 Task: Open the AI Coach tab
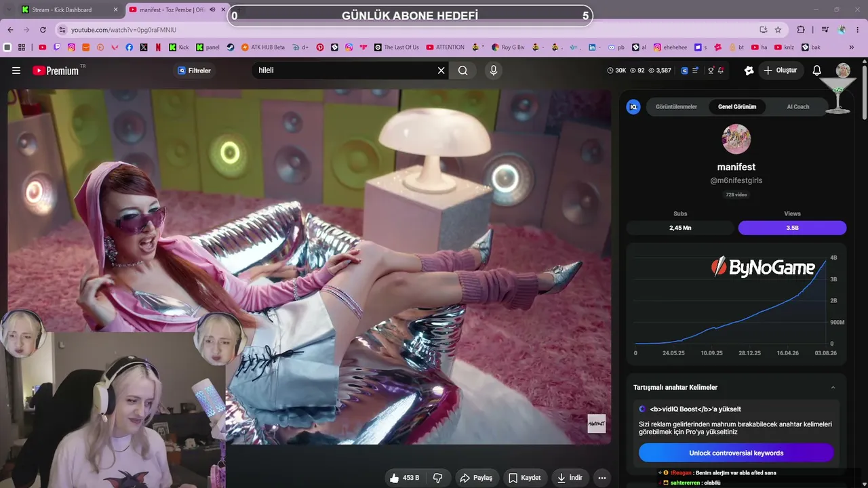798,106
